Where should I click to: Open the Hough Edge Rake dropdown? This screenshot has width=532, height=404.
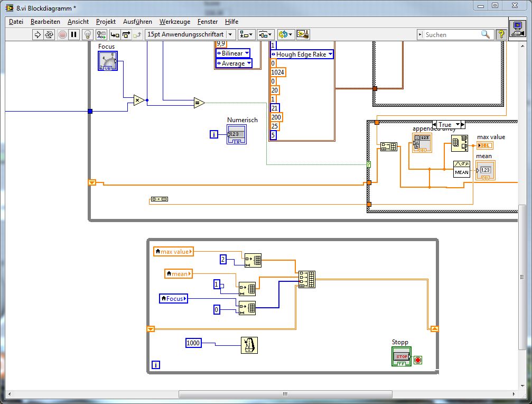(302, 54)
